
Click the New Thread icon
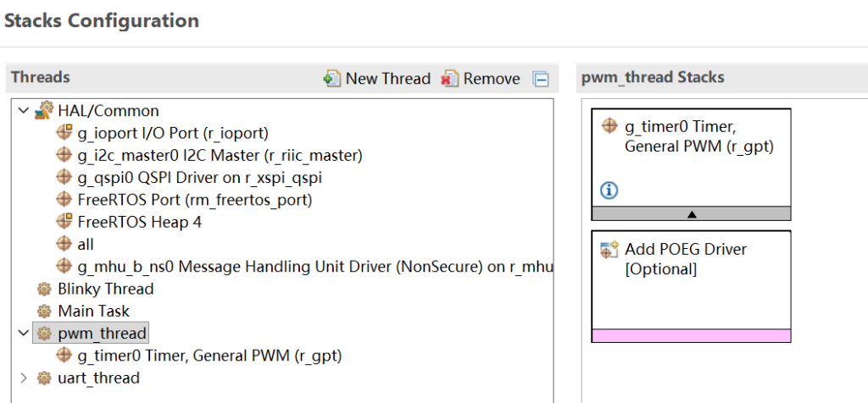tap(332, 79)
